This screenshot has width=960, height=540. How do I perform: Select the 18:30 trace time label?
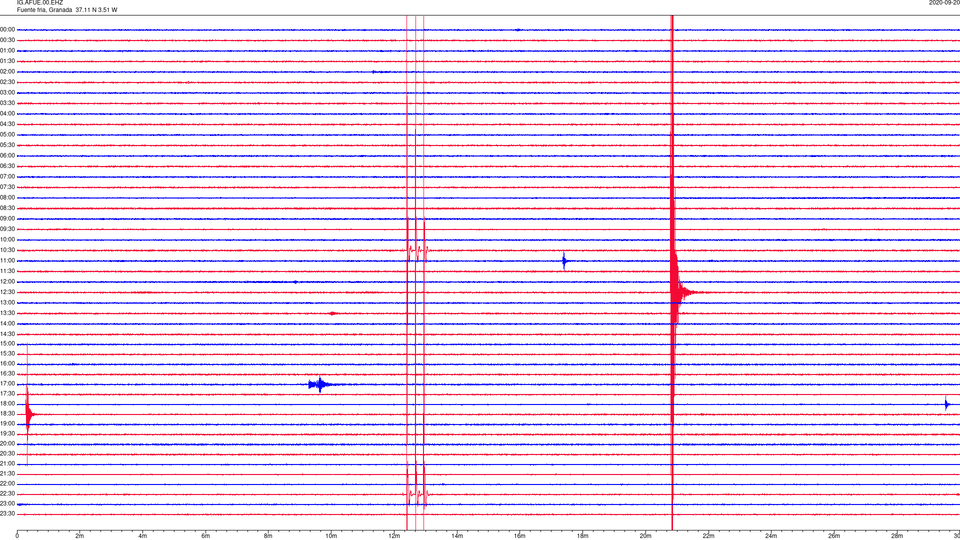[7, 414]
